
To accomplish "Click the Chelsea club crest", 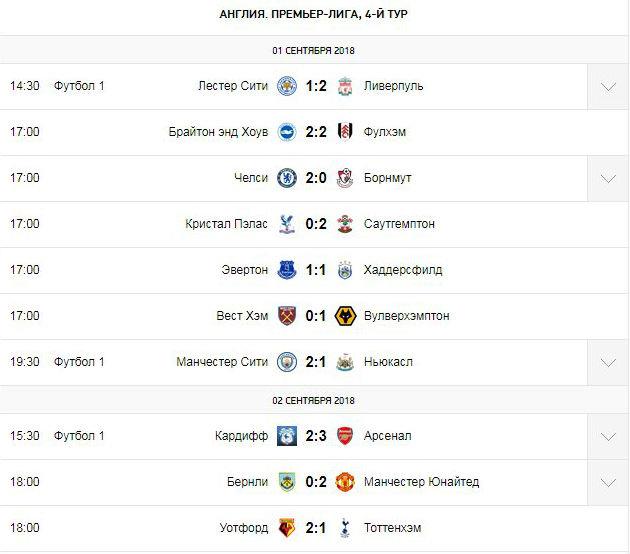I will [287, 178].
